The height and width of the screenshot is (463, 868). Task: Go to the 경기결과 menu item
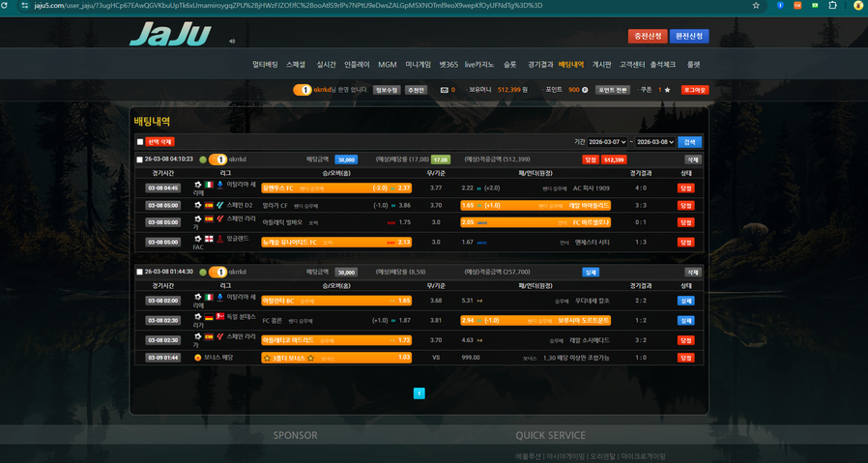point(540,65)
